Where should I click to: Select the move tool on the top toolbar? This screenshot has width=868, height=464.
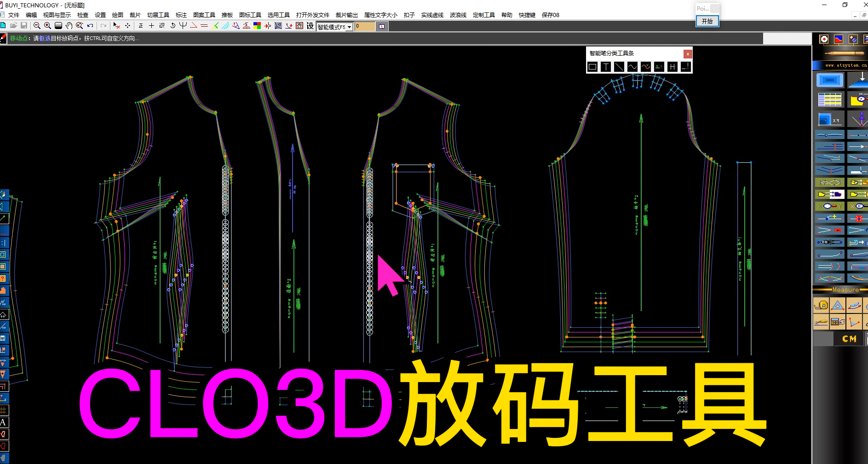[x=127, y=26]
